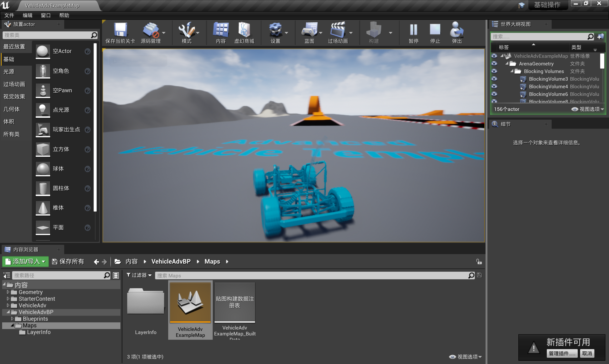Viewport: 609px width, 364px height.
Task: Select the 光源 category tab
Action: (x=9, y=72)
